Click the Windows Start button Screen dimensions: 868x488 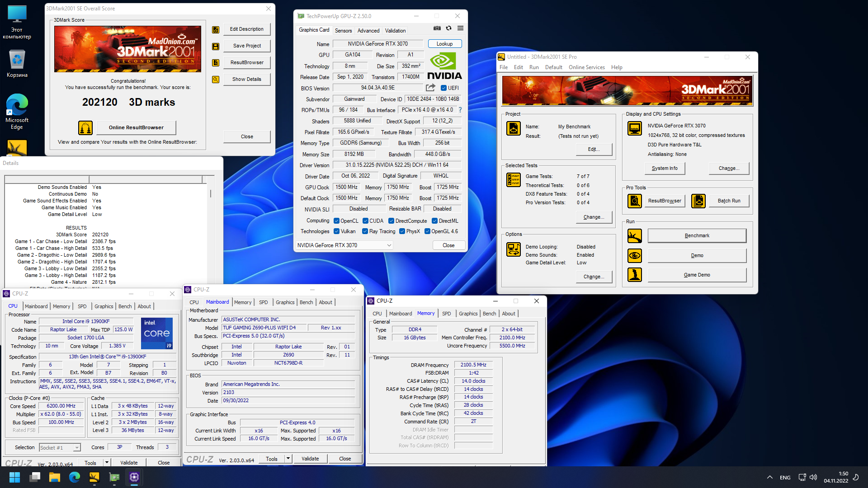(x=14, y=477)
